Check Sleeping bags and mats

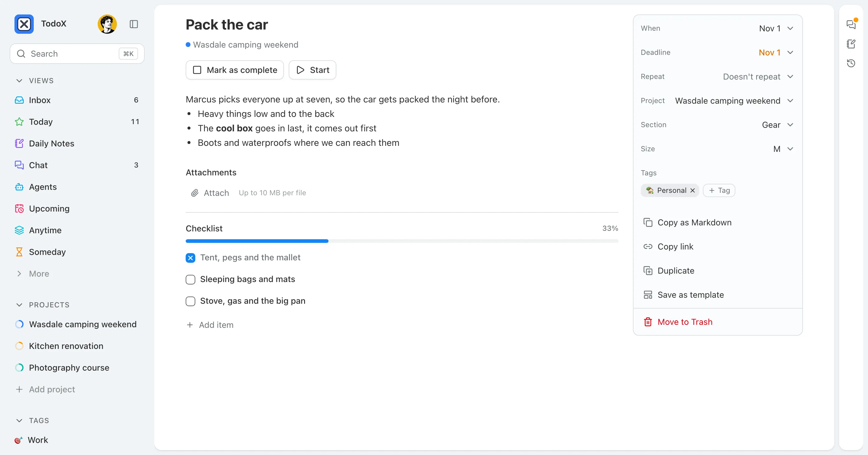pos(190,280)
